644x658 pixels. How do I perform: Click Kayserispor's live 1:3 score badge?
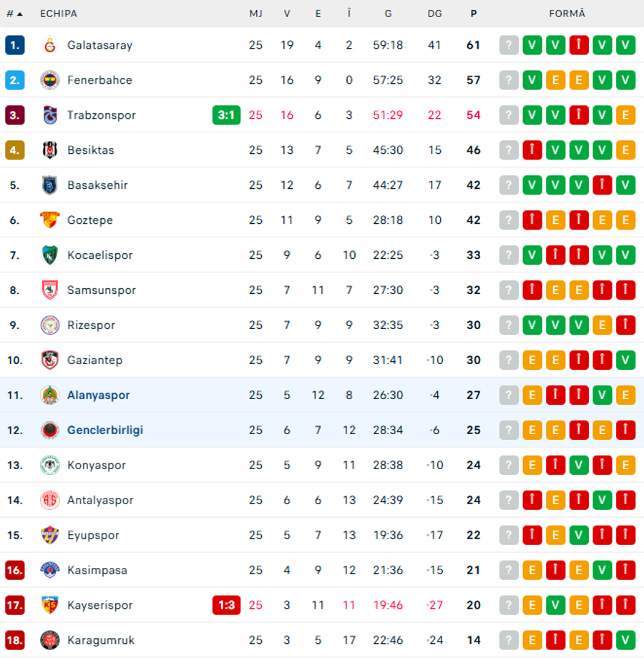coord(226,605)
